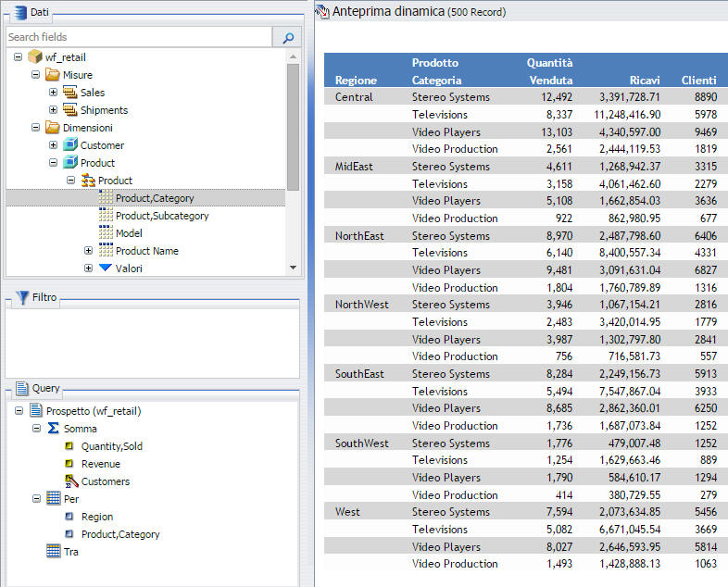728x587 pixels.
Task: Click the Per table icon
Action: click(x=54, y=498)
